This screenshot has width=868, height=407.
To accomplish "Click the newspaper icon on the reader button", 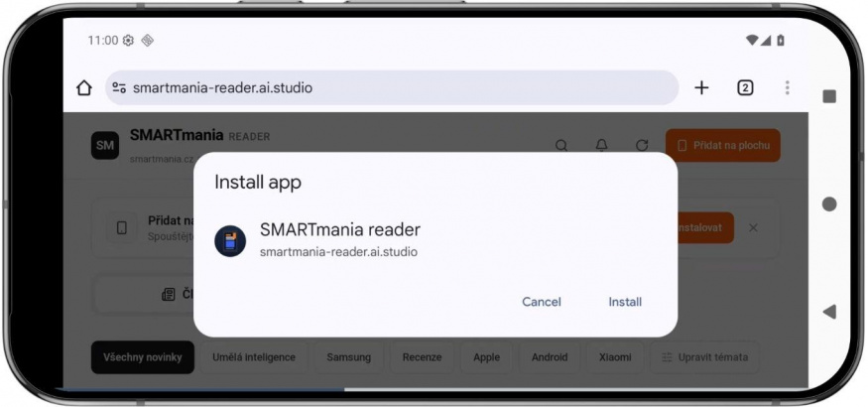I will click(169, 295).
